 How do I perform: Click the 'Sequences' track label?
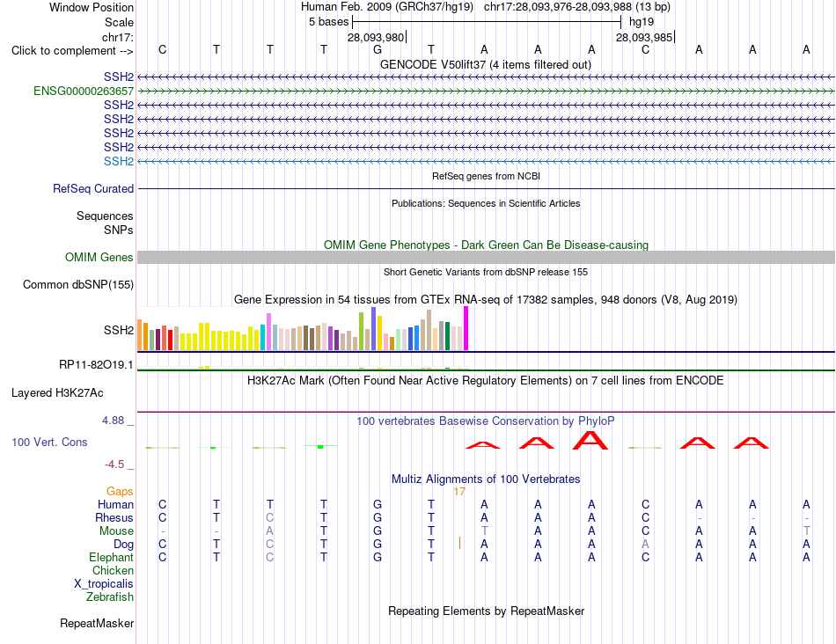pyautogui.click(x=105, y=216)
